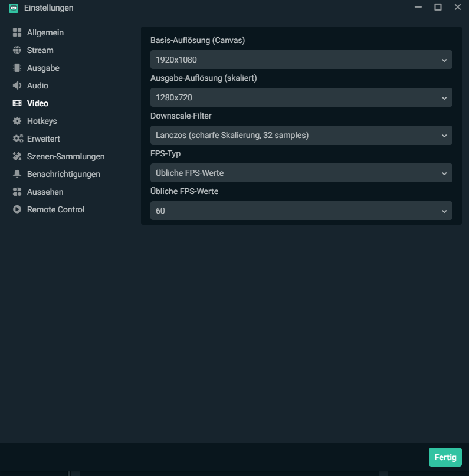Viewport: 469px width, 476px height.
Task: Click the Erweitert gears icon
Action: pyautogui.click(x=18, y=139)
